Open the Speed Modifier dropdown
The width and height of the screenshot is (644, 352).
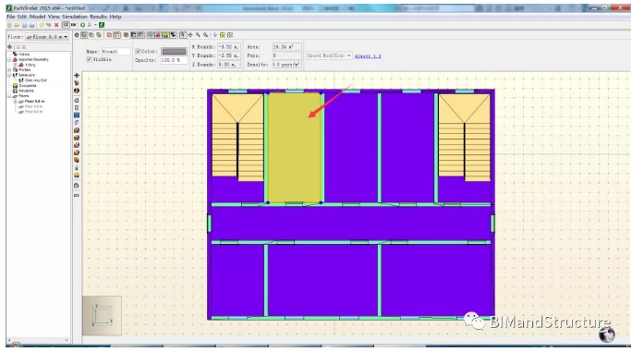coord(329,55)
